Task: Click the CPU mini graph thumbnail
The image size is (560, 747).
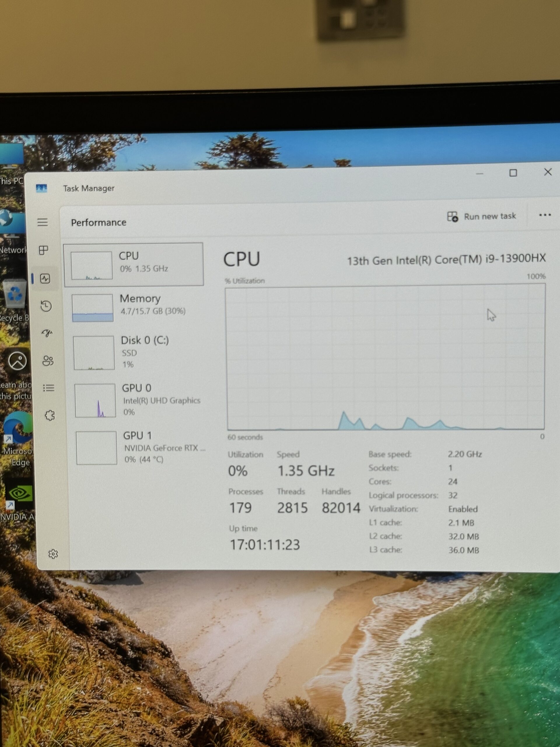Action: (x=92, y=266)
